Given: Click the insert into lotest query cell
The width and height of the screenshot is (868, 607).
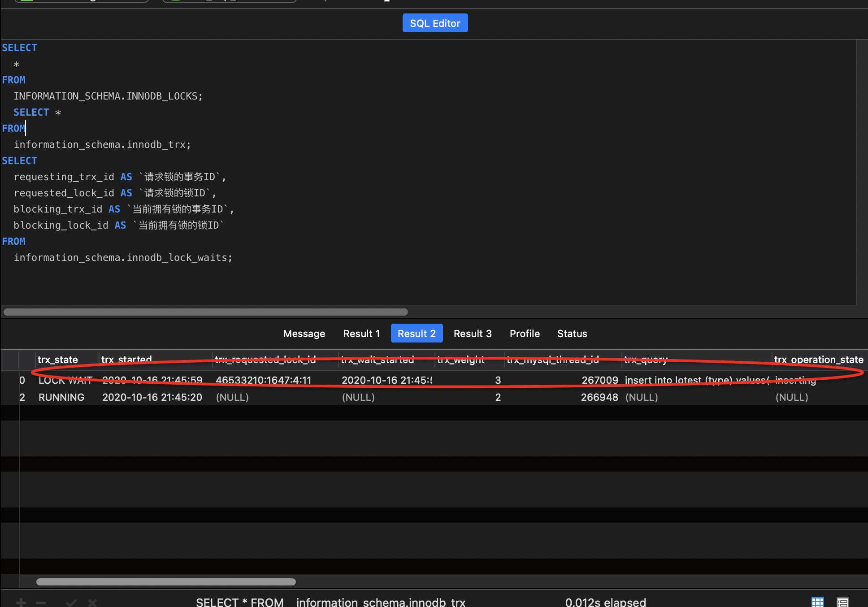Looking at the screenshot, I should (697, 380).
